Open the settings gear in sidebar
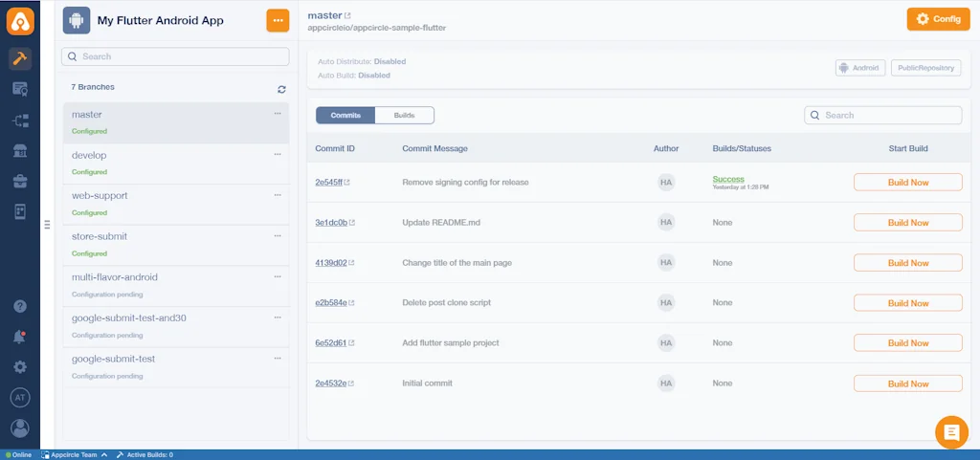 (x=20, y=367)
